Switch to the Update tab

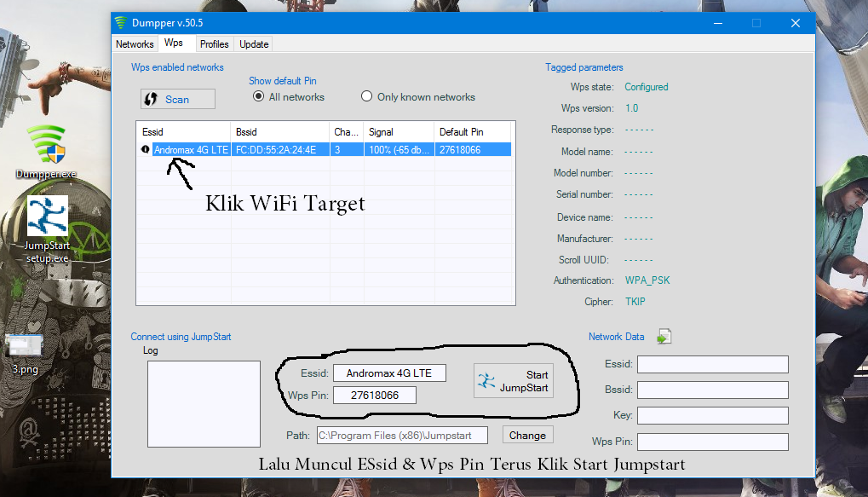click(254, 44)
